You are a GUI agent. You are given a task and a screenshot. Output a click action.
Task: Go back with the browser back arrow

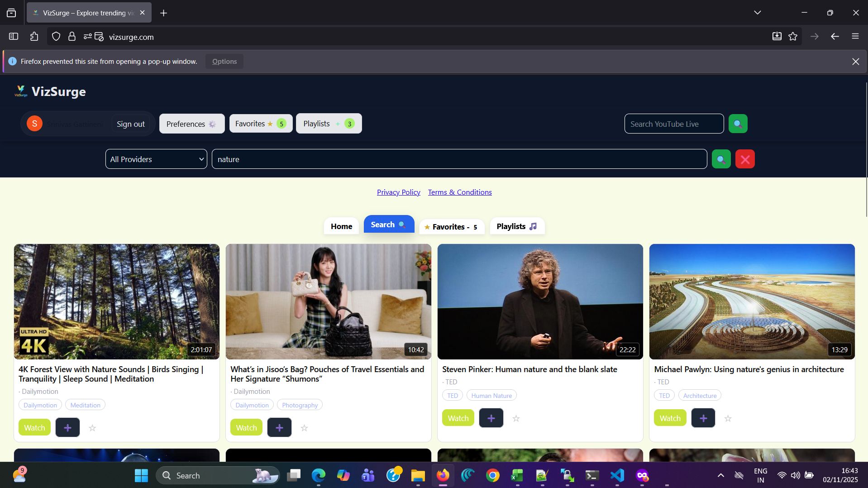click(835, 36)
